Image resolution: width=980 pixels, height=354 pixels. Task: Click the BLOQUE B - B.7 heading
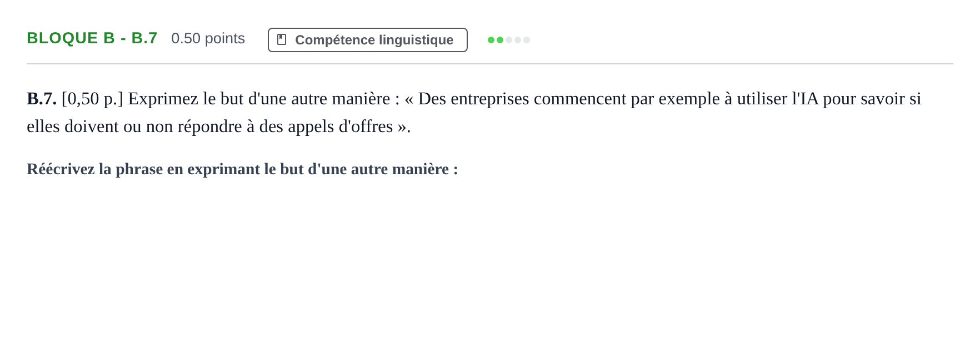click(x=92, y=38)
